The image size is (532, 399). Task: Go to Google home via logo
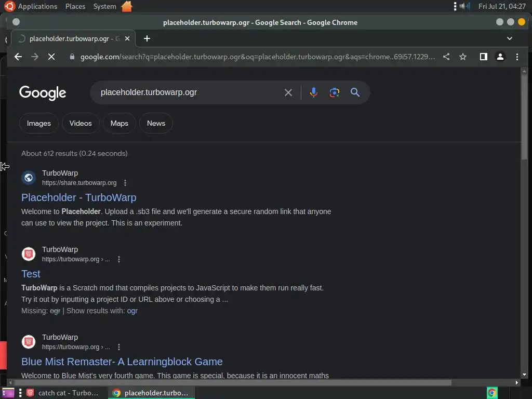(x=43, y=92)
